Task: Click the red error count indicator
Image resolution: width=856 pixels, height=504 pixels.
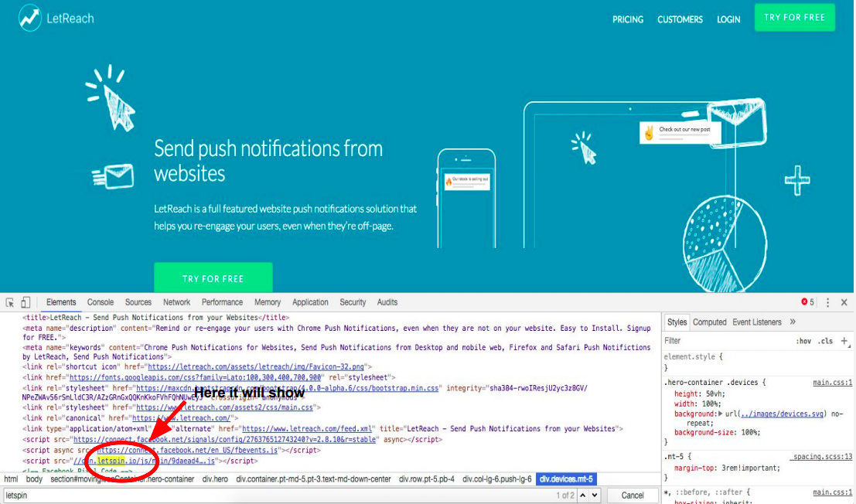Action: pyautogui.click(x=807, y=302)
